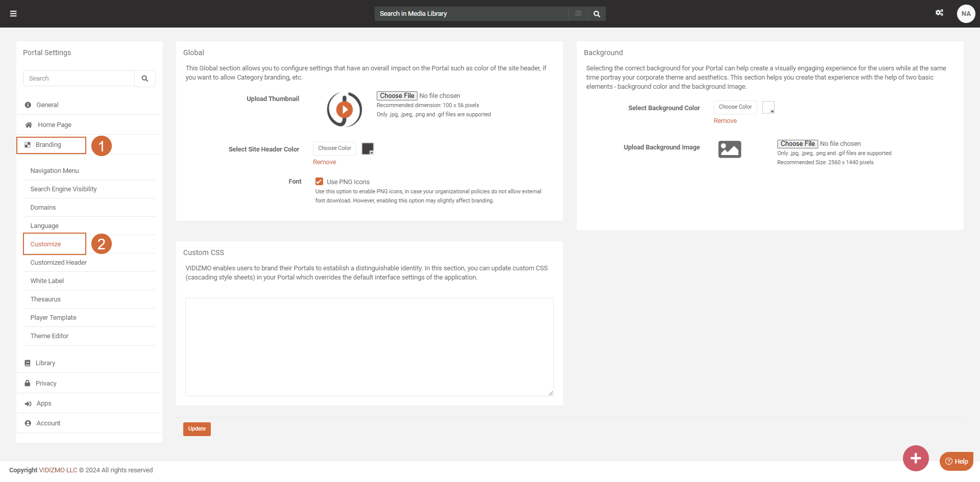Click inside the Custom CSS text area
Screen dimensions: 980x482
369,347
